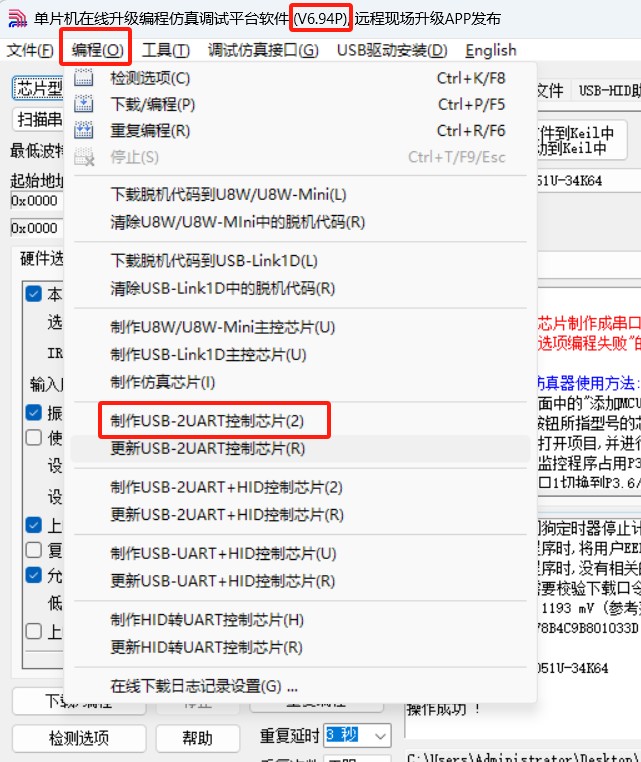Screen dimensions: 641x762
Task: Enable the last unchecked box beside 上
Action: tap(34, 631)
